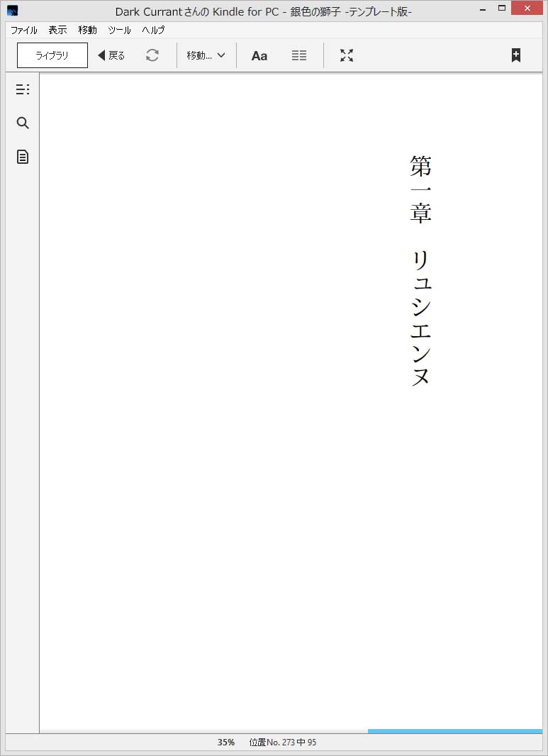This screenshot has width=548, height=756.
Task: Click the blue reading progress bar
Action: [455, 731]
